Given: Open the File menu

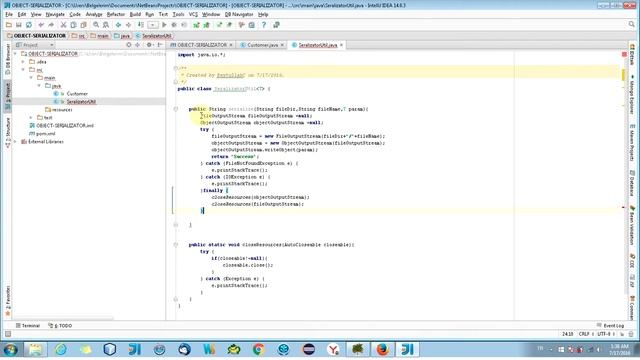Looking at the screenshot, I should 9,14.
